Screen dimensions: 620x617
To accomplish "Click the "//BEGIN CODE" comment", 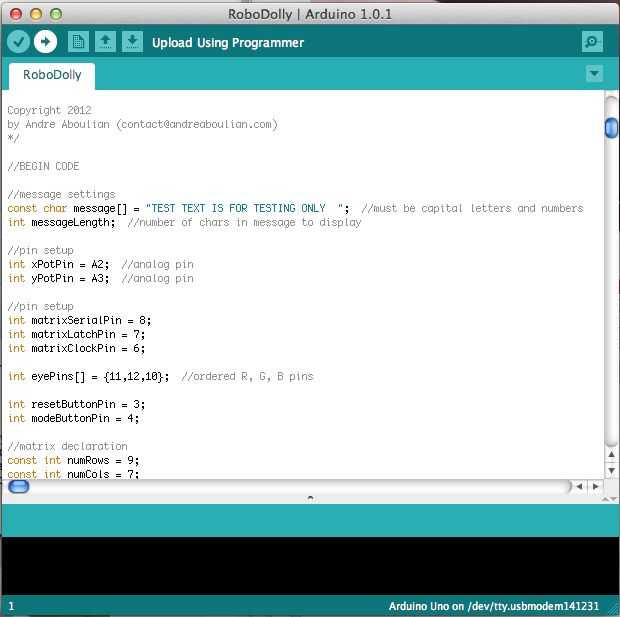I will 43,167.
